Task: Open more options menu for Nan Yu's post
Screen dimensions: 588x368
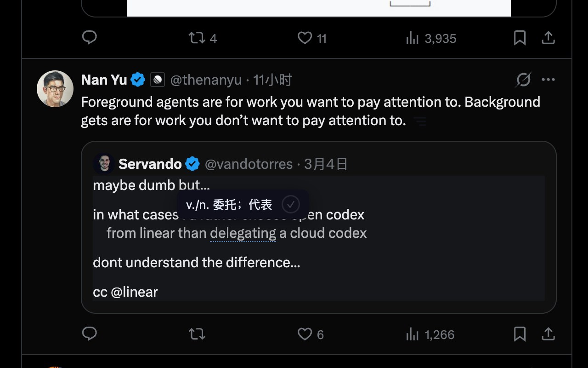Action: pyautogui.click(x=548, y=80)
